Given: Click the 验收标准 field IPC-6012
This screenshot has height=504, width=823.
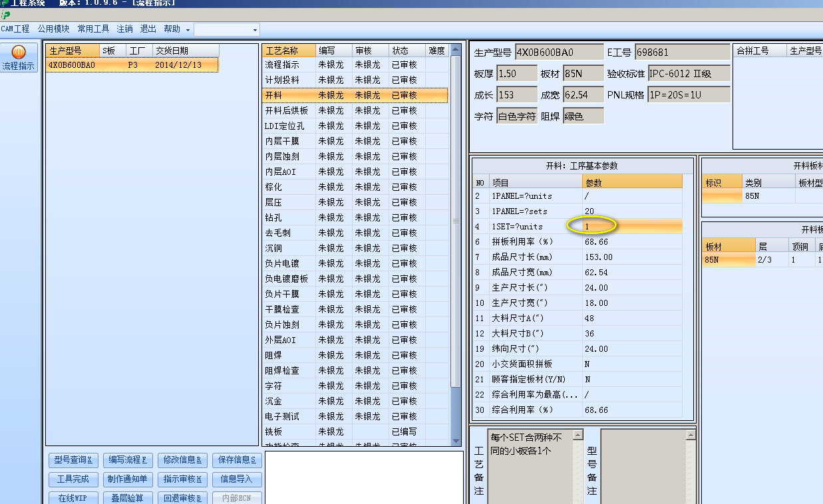Looking at the screenshot, I should (x=689, y=74).
